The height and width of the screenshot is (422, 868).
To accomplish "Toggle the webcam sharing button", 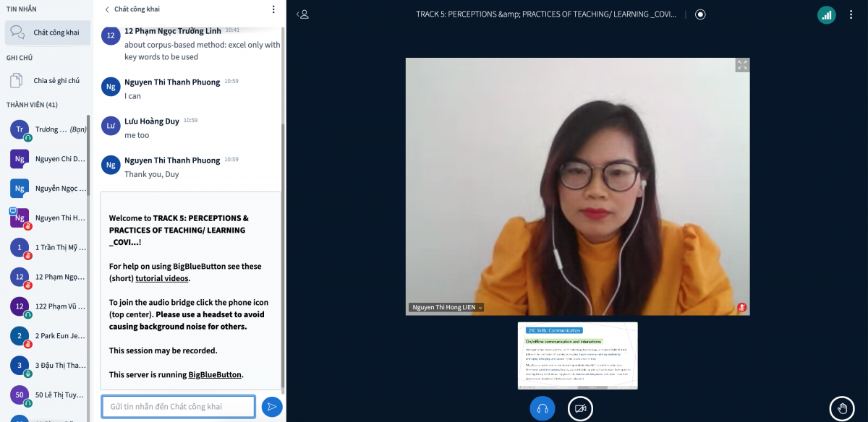I will tap(580, 408).
